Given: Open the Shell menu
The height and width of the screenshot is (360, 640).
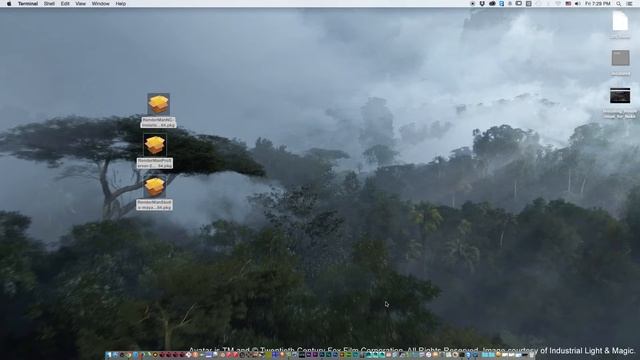Looking at the screenshot, I should click(49, 4).
